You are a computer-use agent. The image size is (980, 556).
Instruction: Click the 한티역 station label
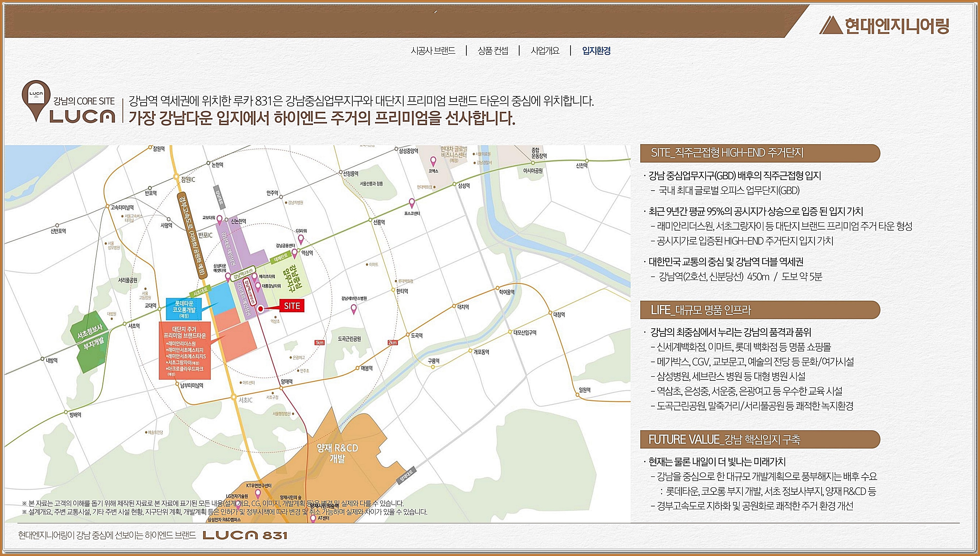tap(402, 291)
